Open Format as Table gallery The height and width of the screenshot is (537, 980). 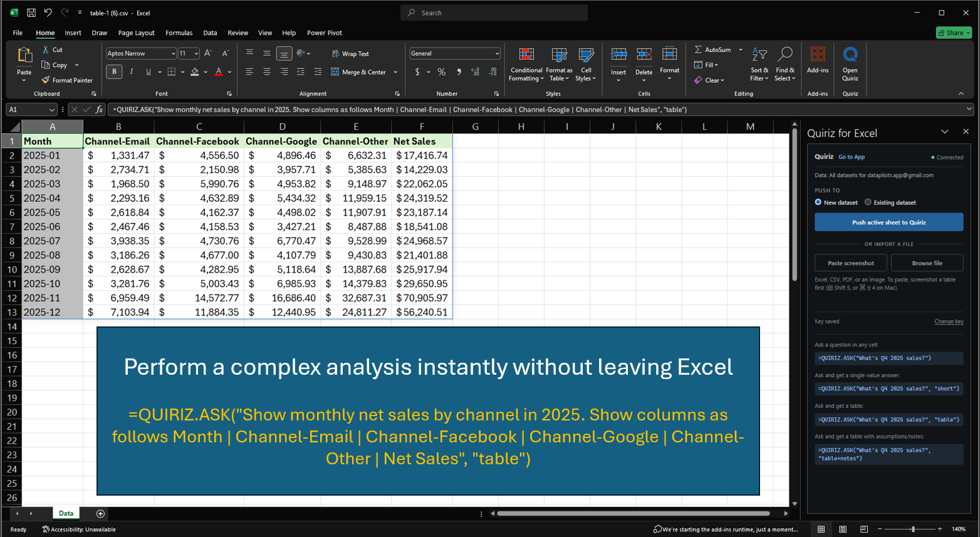[559, 65]
